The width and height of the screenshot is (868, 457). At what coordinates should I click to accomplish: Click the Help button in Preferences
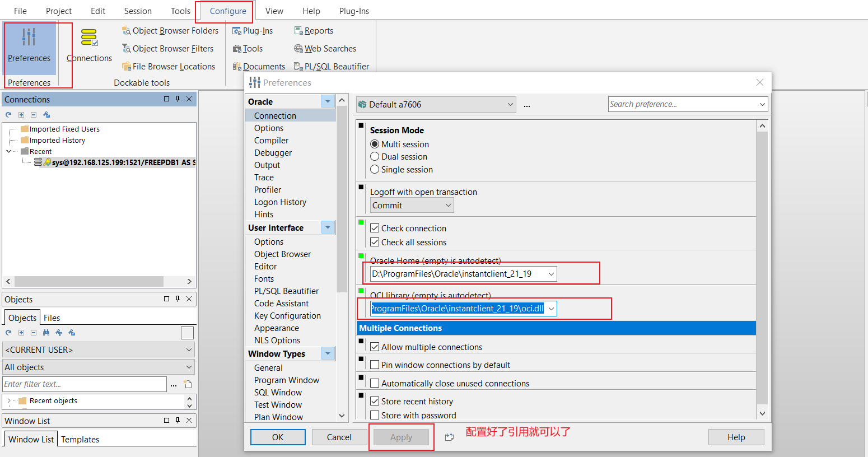736,437
